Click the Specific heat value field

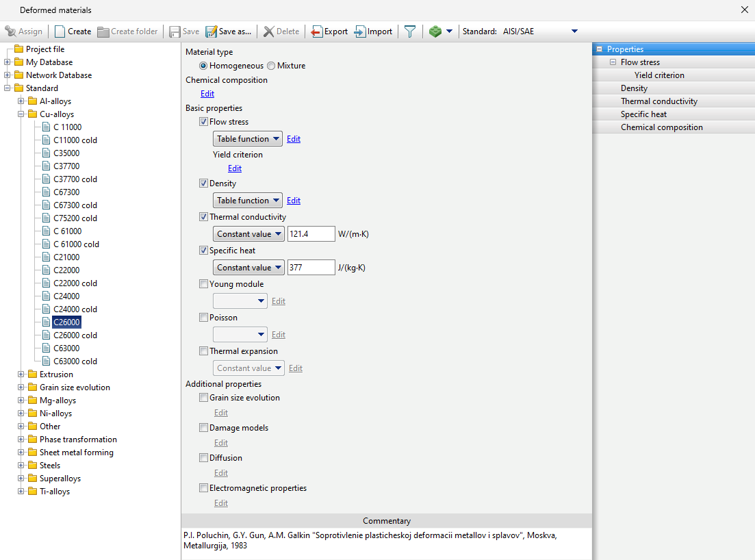pos(311,268)
